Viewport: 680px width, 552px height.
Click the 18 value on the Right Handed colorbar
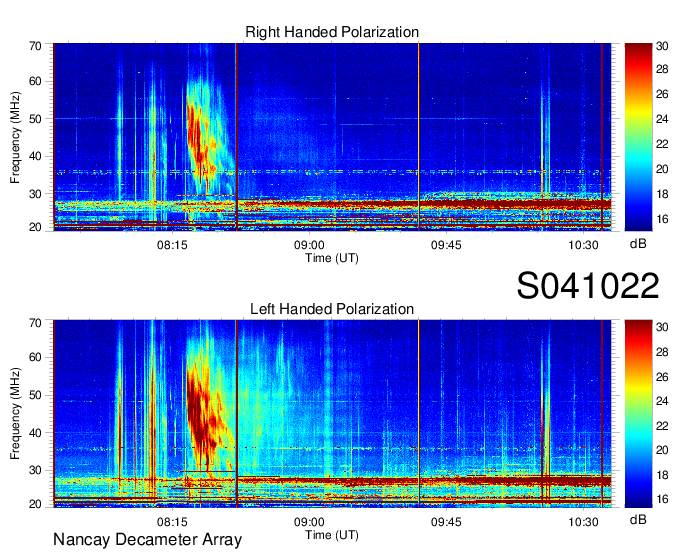[662, 194]
